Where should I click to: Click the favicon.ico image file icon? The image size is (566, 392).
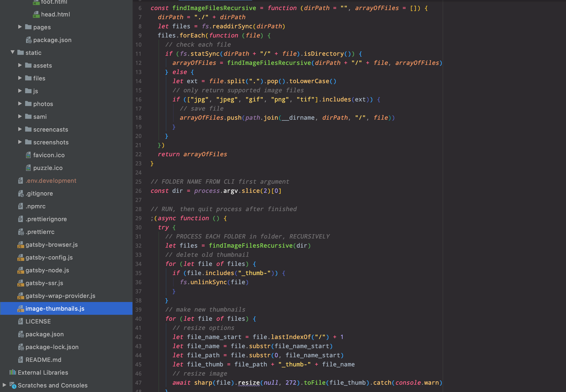tap(29, 155)
